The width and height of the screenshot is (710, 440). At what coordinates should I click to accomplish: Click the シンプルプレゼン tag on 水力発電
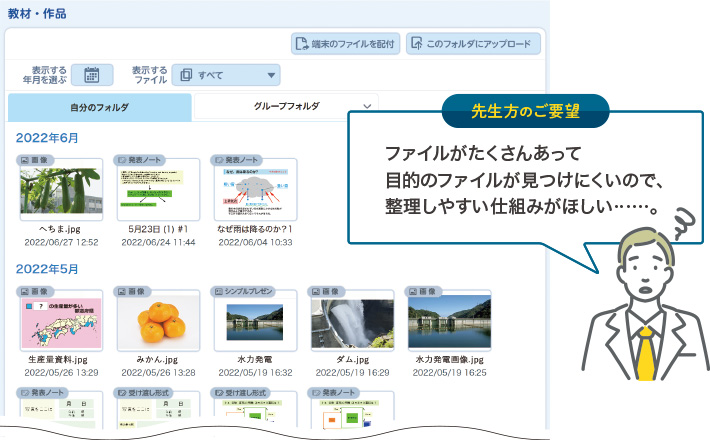[243, 292]
